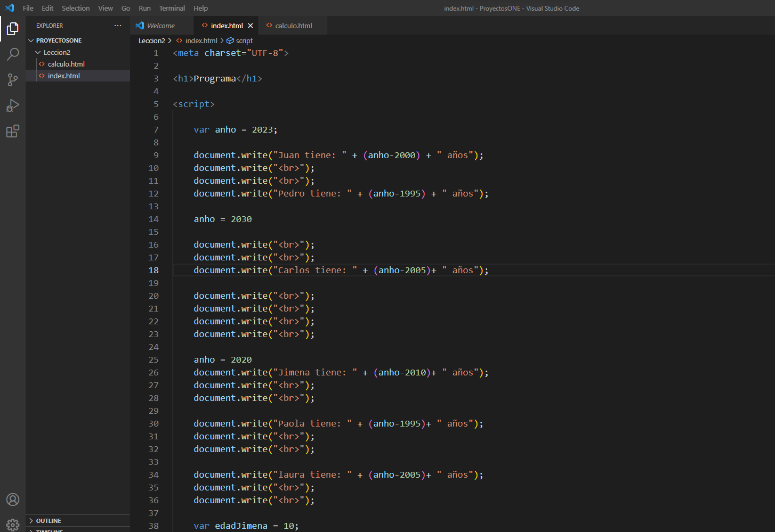The width and height of the screenshot is (775, 532).
Task: Open the Explorer view in activity bar
Action: (x=13, y=29)
